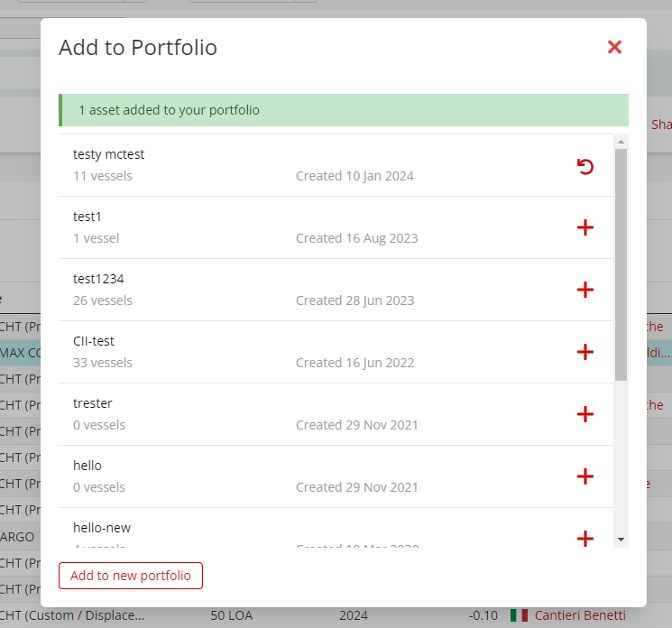Viewport: 672px width, 628px height.
Task: Undo adding asset to testy mctest
Action: 585,166
